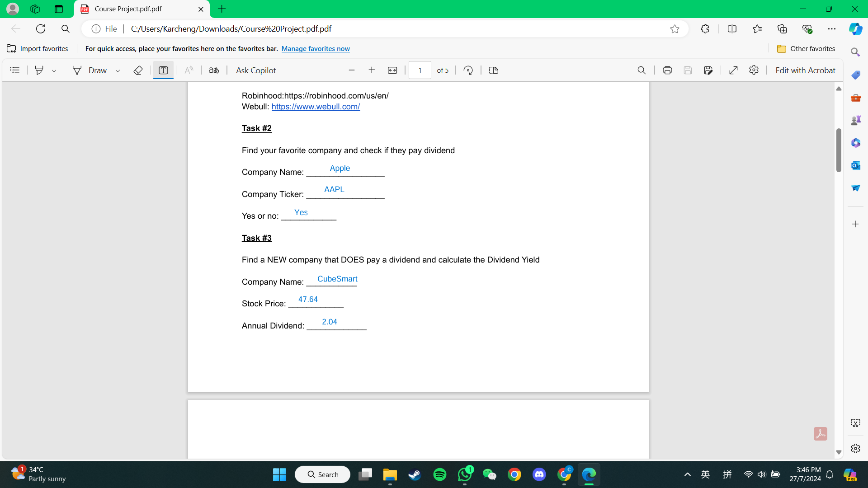Image resolution: width=868 pixels, height=488 pixels.
Task: Click Edit with Acrobat
Action: (x=805, y=70)
